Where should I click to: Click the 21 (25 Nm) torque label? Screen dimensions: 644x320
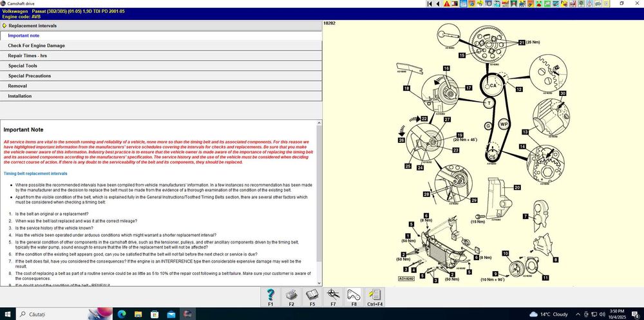tap(529, 42)
